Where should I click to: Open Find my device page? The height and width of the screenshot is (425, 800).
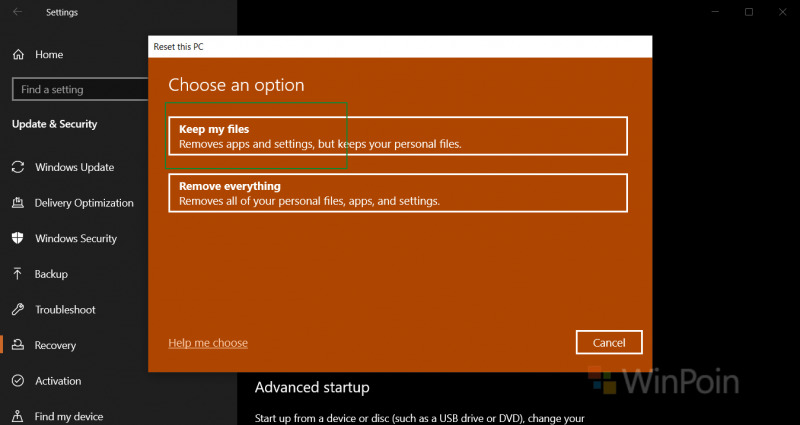(x=69, y=417)
